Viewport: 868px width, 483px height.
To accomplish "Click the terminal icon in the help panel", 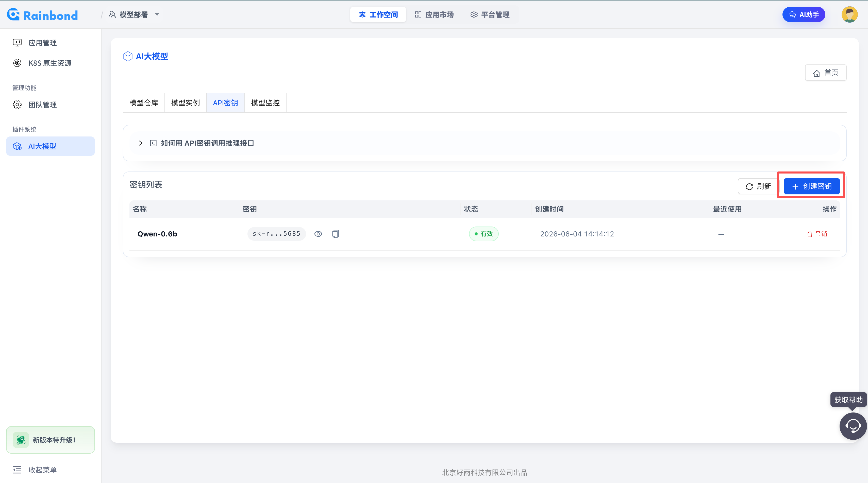I will click(153, 143).
